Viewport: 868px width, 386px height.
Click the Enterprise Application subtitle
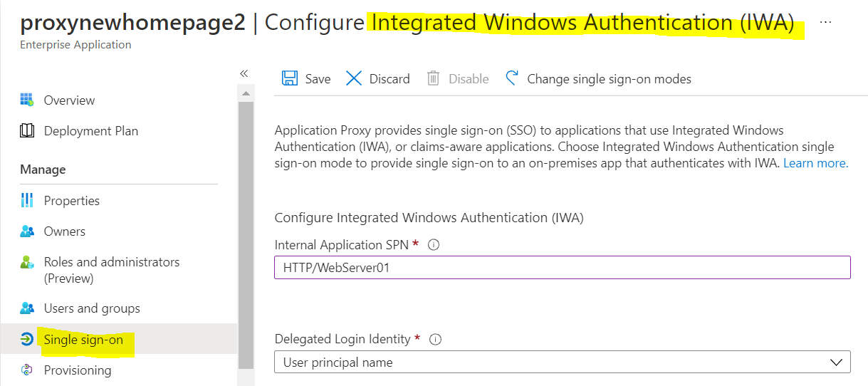(75, 45)
